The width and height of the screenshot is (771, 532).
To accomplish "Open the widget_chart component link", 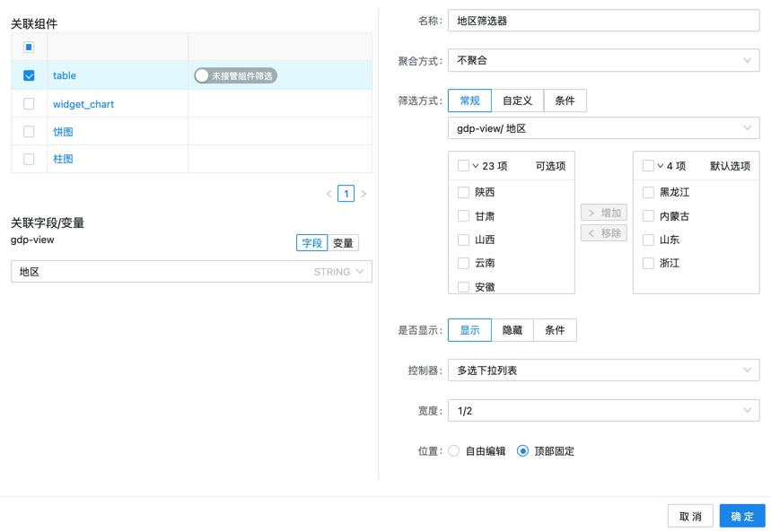I will tap(82, 103).
